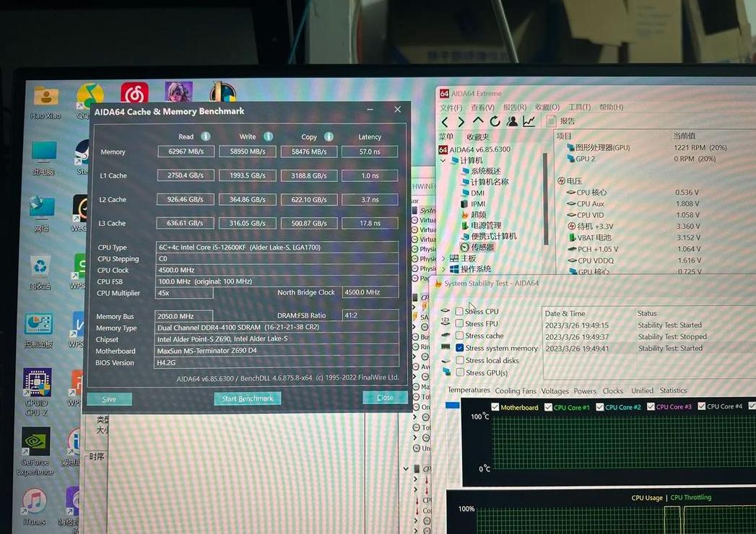Open the 收藏(O) menu
This screenshot has height=534, width=756.
547,107
